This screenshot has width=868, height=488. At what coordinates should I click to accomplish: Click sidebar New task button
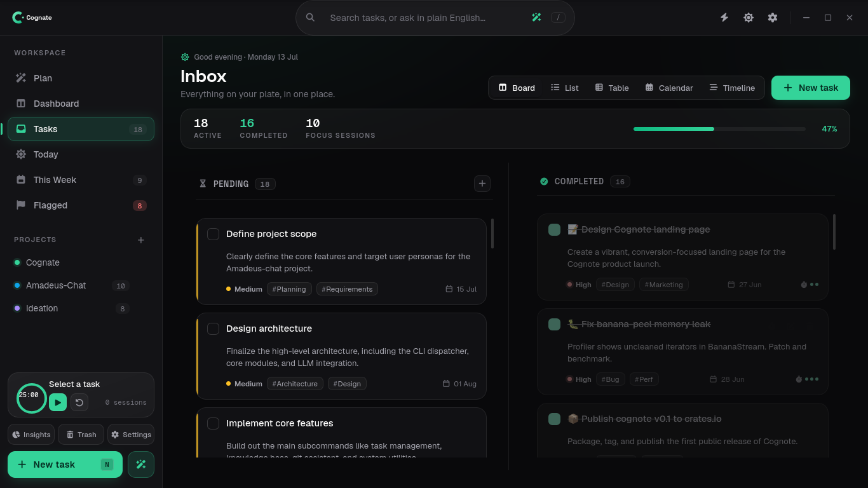[65, 464]
